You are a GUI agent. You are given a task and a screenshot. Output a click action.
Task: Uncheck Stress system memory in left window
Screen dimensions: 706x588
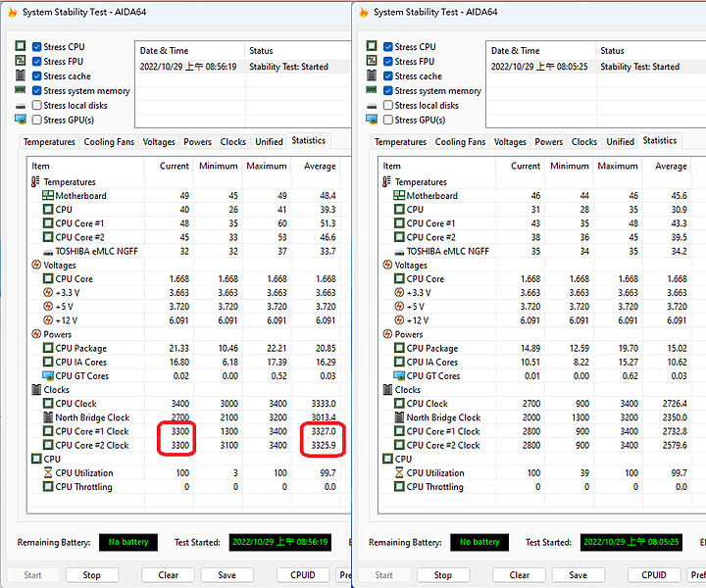pos(37,90)
